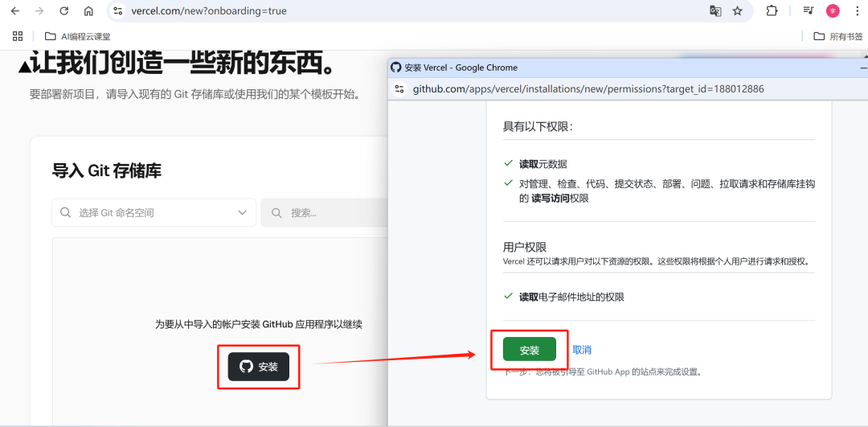Minimize the 安装 Vercel popup window

[863, 68]
